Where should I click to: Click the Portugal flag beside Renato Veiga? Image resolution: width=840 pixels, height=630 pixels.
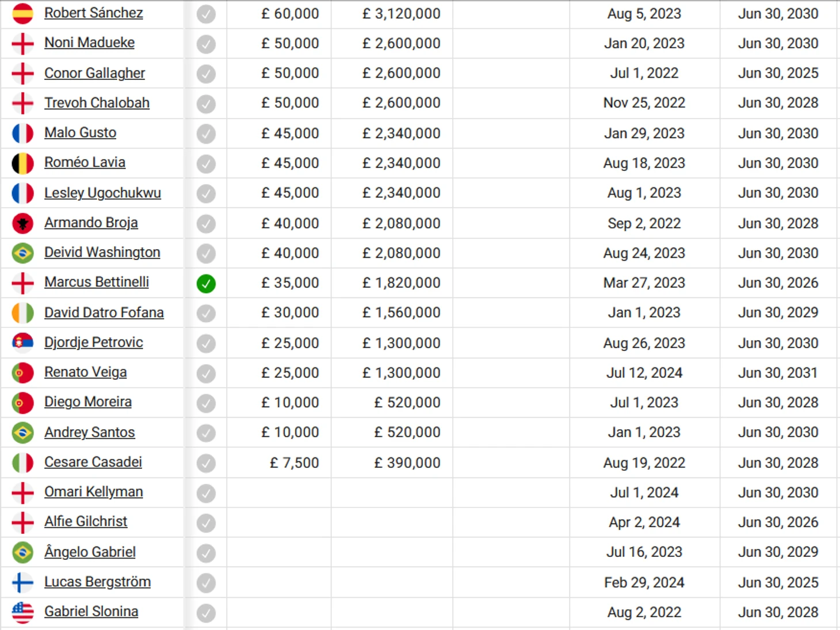tap(22, 373)
